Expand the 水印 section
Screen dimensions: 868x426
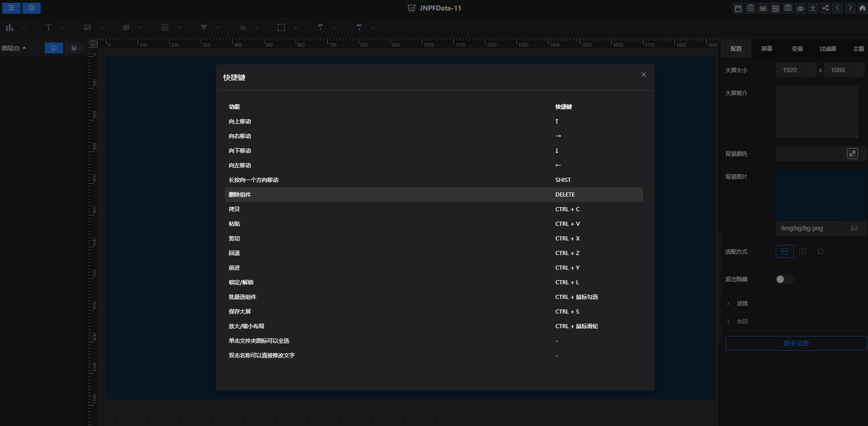click(x=742, y=322)
